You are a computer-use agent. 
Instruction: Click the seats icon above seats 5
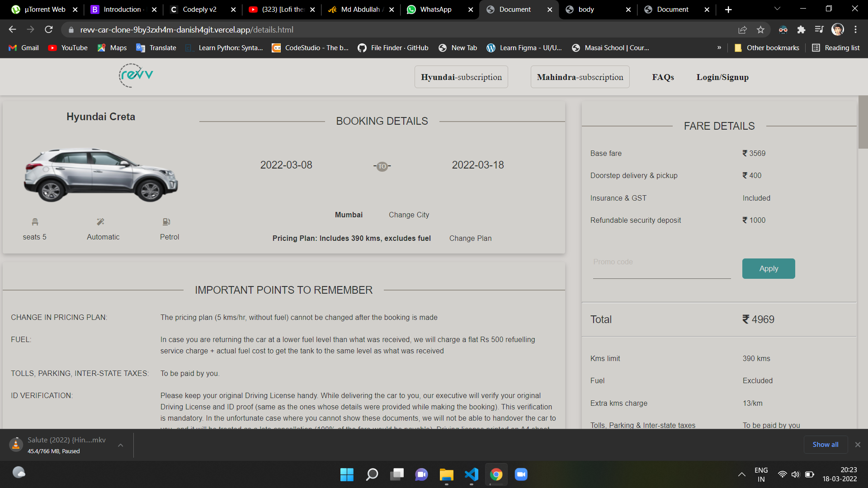35,222
